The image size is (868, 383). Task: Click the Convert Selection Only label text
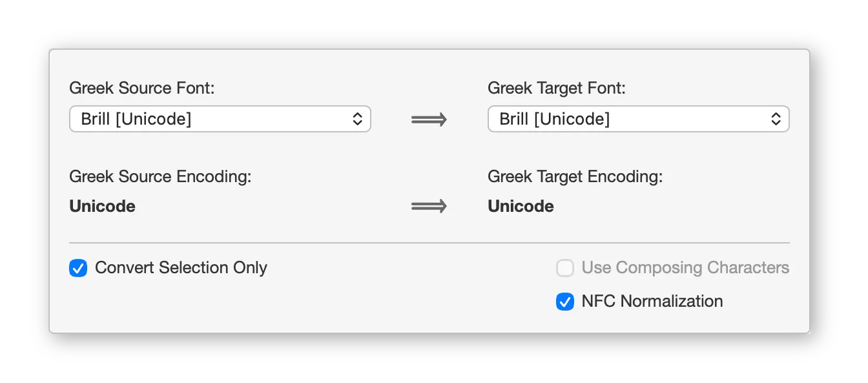pos(181,267)
